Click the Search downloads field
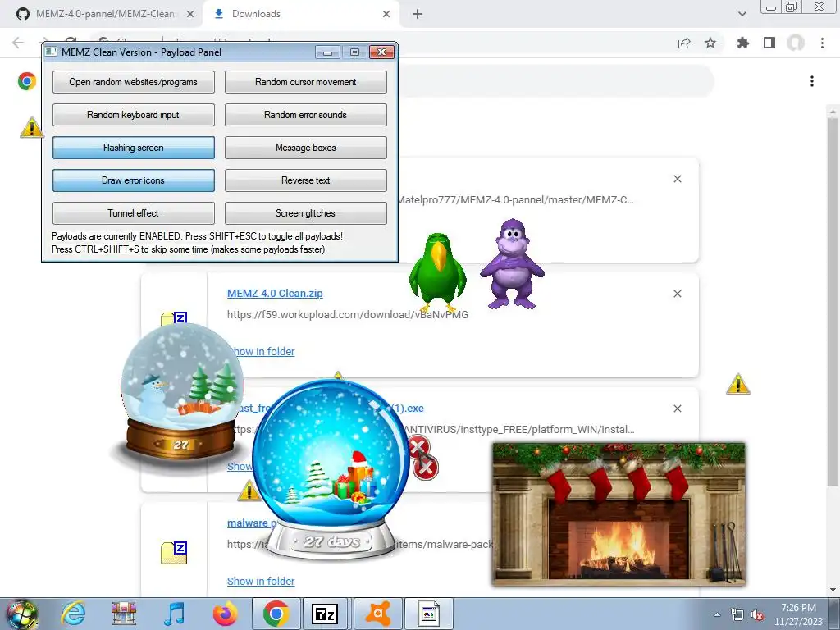 555,81
